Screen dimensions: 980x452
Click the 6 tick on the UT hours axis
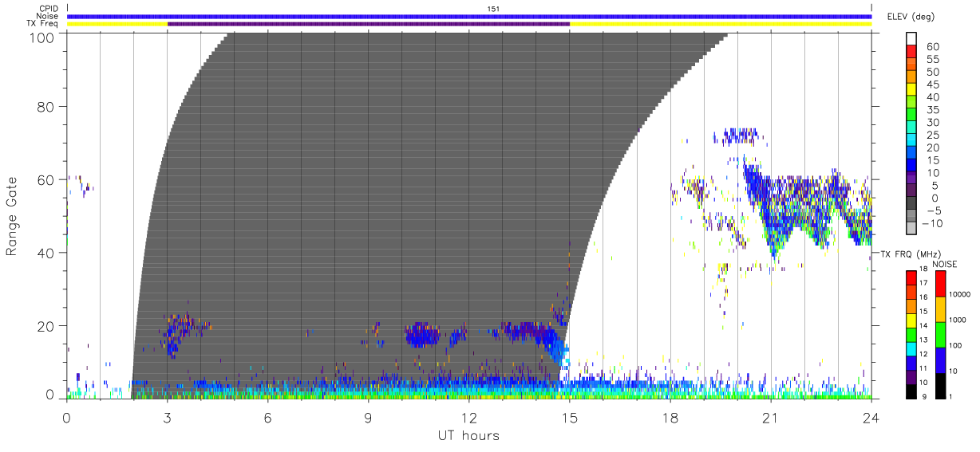tap(267, 417)
